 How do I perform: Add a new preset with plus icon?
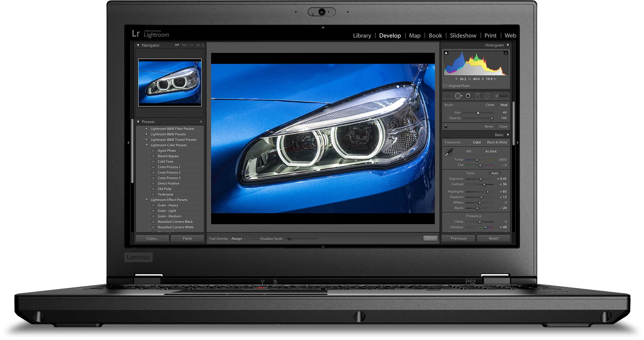tap(201, 122)
